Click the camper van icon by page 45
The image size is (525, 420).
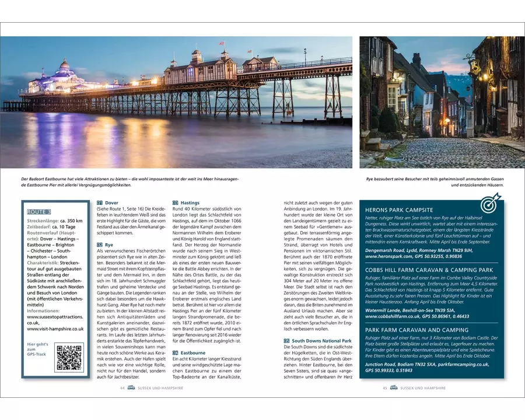click(x=394, y=387)
